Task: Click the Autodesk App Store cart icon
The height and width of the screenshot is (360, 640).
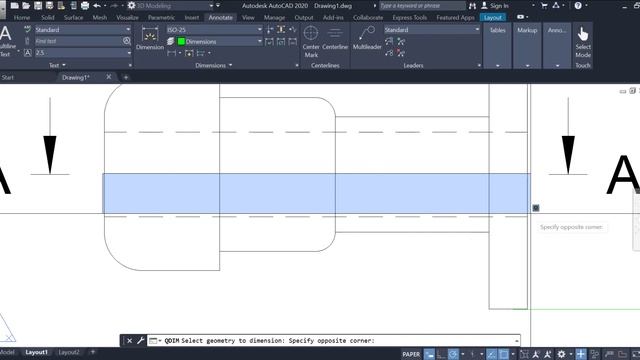Action: pos(544,6)
